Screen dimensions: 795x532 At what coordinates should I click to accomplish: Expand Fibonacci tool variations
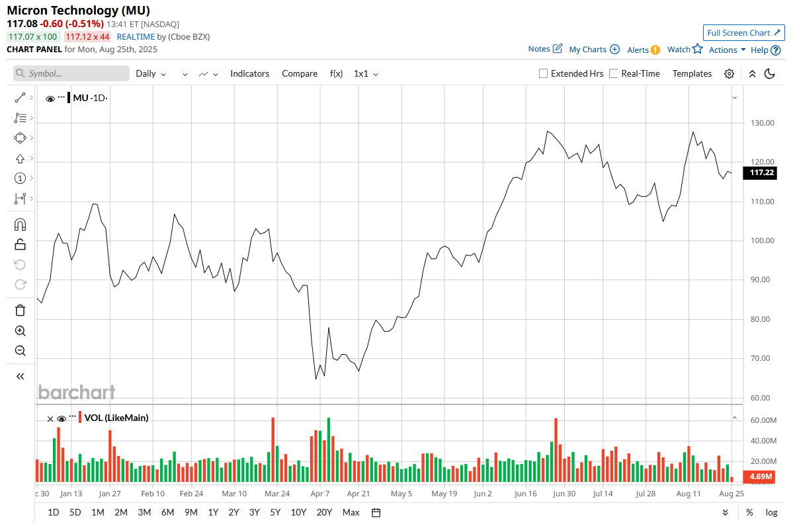(31, 118)
